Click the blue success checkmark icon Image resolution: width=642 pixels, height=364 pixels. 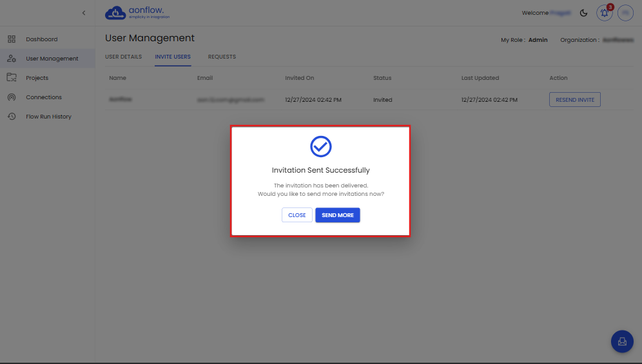[320, 147]
